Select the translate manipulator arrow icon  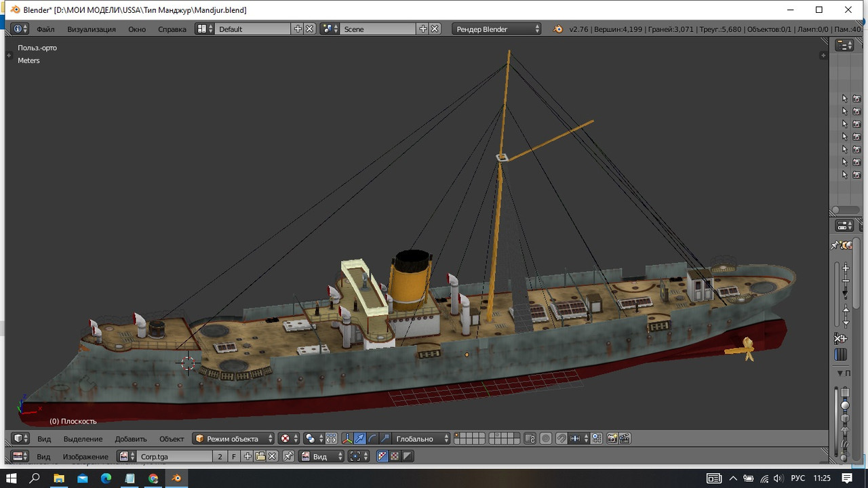pyautogui.click(x=359, y=439)
